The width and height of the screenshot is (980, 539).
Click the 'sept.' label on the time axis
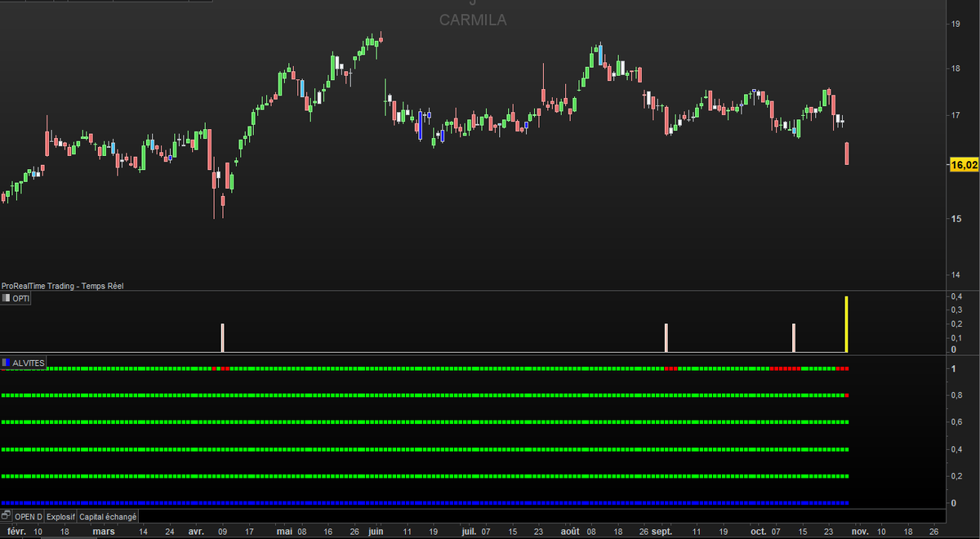tap(661, 531)
